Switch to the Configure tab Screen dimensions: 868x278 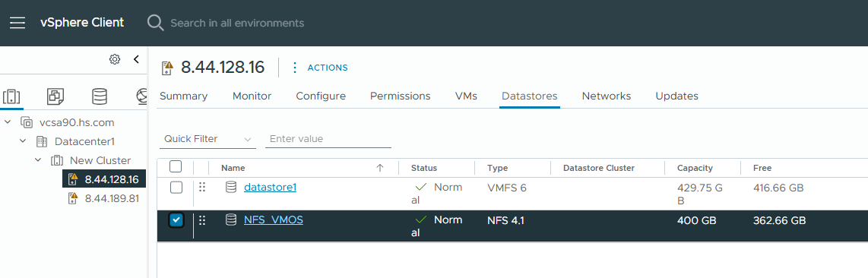tap(321, 96)
